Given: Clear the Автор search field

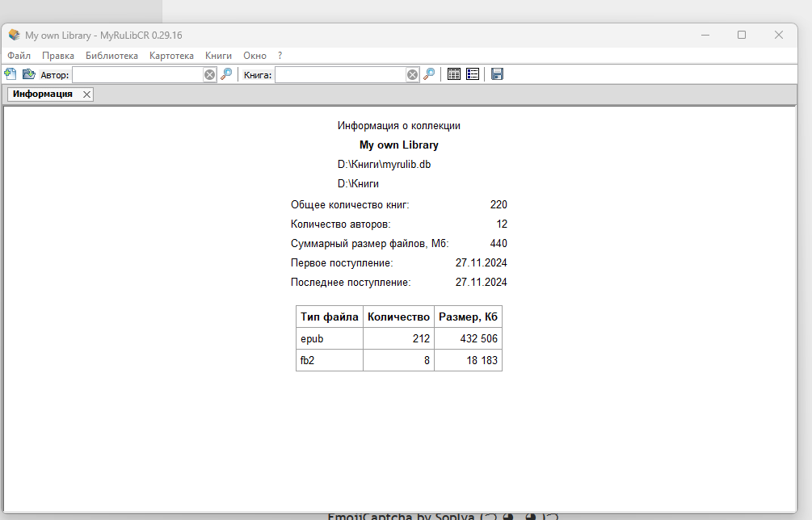Looking at the screenshot, I should [210, 75].
